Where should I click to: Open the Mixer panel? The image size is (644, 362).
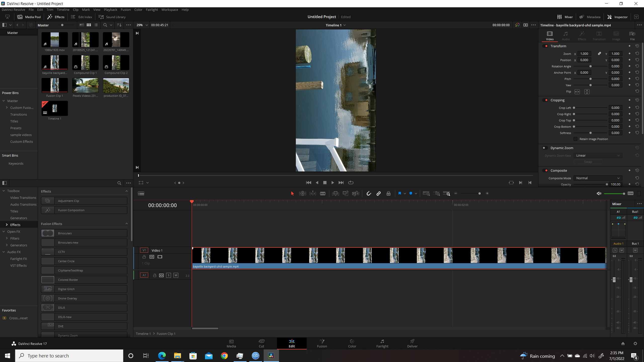coord(565,17)
